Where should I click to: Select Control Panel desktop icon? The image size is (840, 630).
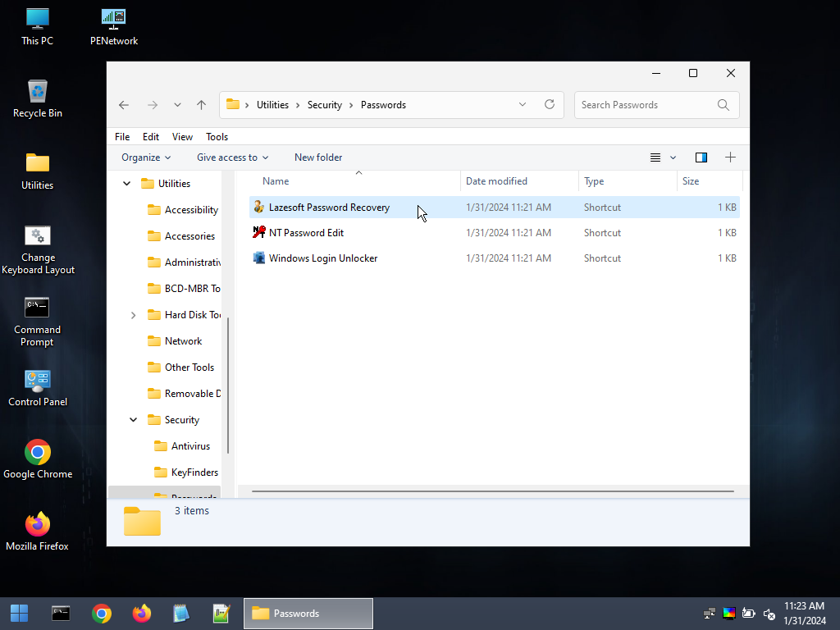pos(38,388)
